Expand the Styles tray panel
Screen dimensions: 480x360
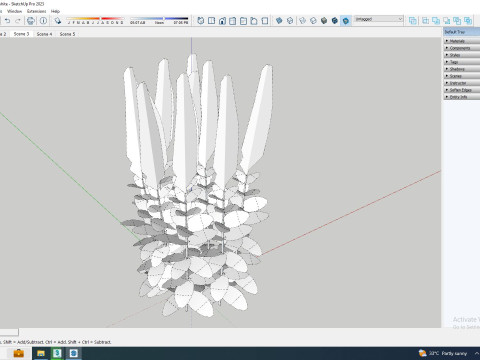click(x=462, y=55)
